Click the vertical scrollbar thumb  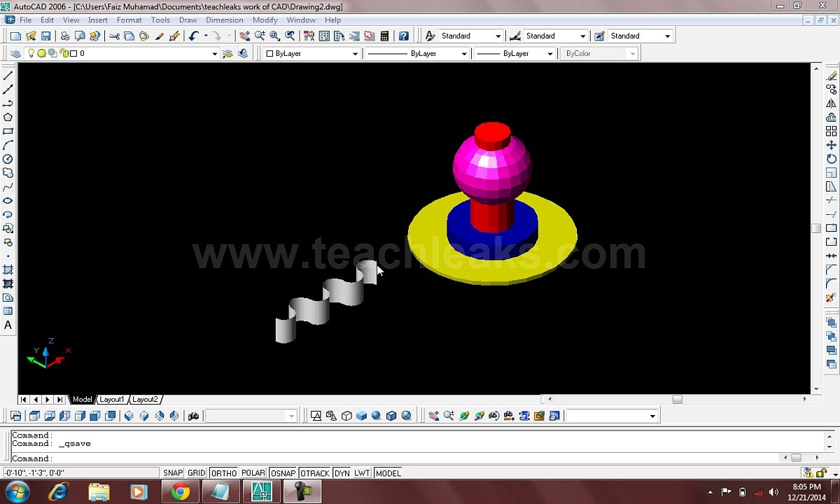point(816,228)
